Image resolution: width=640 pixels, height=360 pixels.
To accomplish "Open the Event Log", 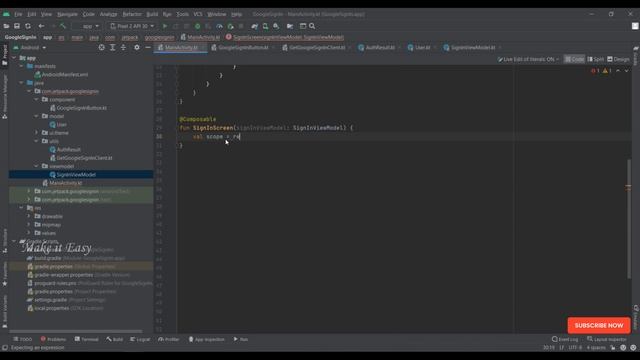I will point(565,339).
